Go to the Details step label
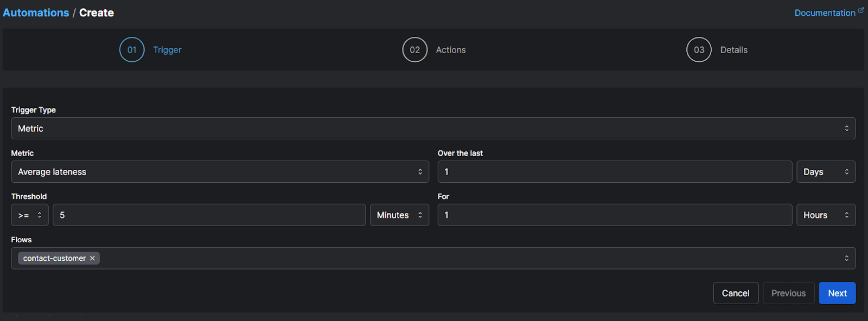Viewport: 868px width, 321px height. pyautogui.click(x=733, y=50)
